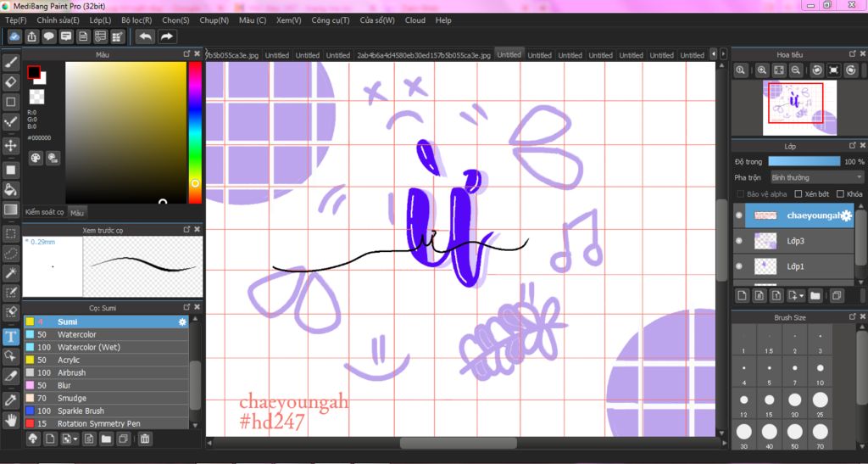Click the Undo arrow button
868x464 pixels.
tap(145, 36)
